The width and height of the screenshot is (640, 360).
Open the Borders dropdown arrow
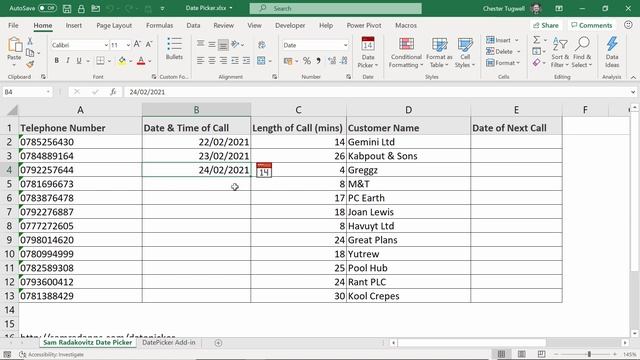109,61
